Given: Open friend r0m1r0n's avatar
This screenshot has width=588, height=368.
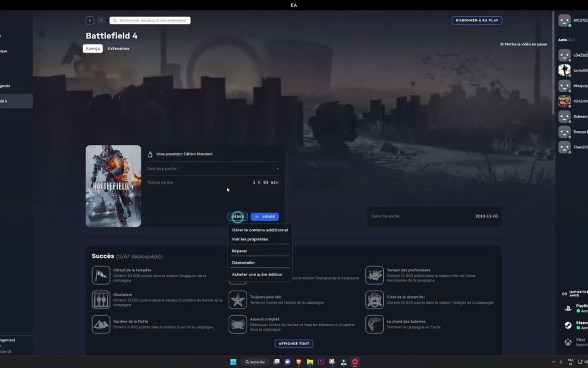Looking at the screenshot, I should (565, 101).
